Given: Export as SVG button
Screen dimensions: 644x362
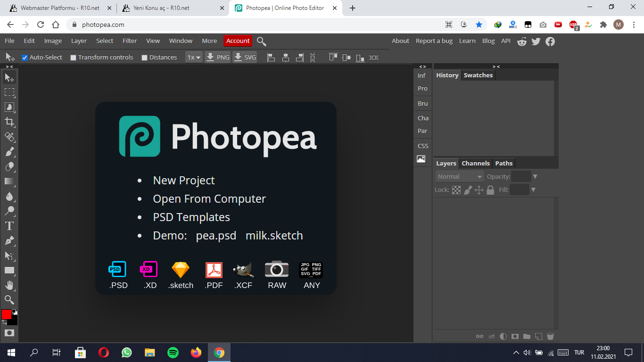Looking at the screenshot, I should coord(245,58).
